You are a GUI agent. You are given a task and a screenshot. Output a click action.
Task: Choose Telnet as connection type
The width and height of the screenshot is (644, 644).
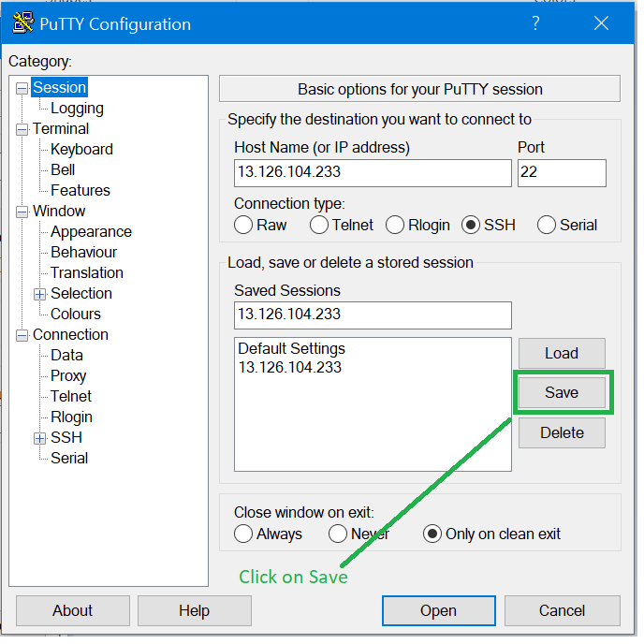pyautogui.click(x=320, y=225)
